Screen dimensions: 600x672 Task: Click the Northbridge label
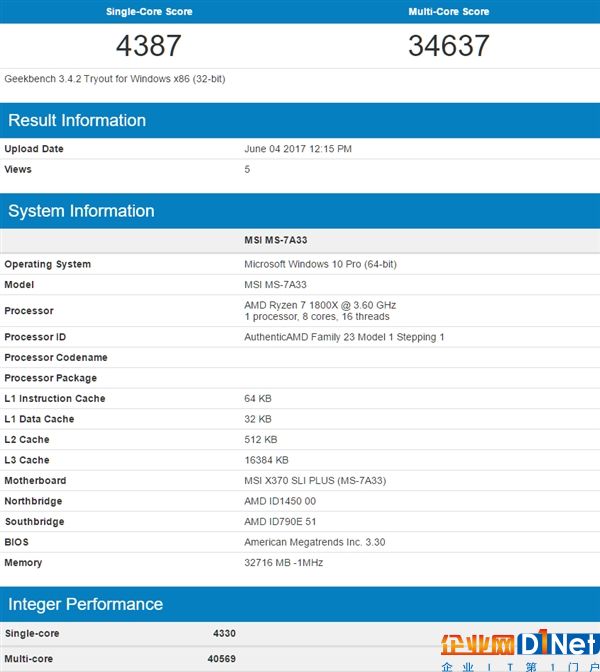(33, 501)
